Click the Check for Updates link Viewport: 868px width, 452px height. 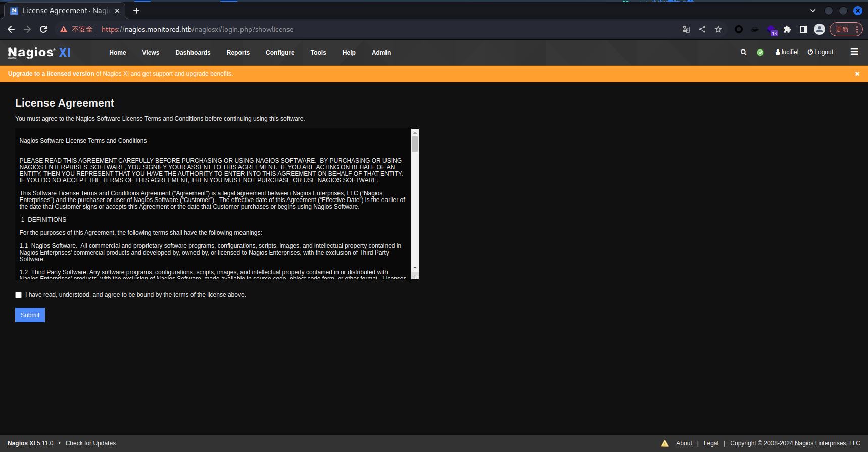(x=90, y=443)
